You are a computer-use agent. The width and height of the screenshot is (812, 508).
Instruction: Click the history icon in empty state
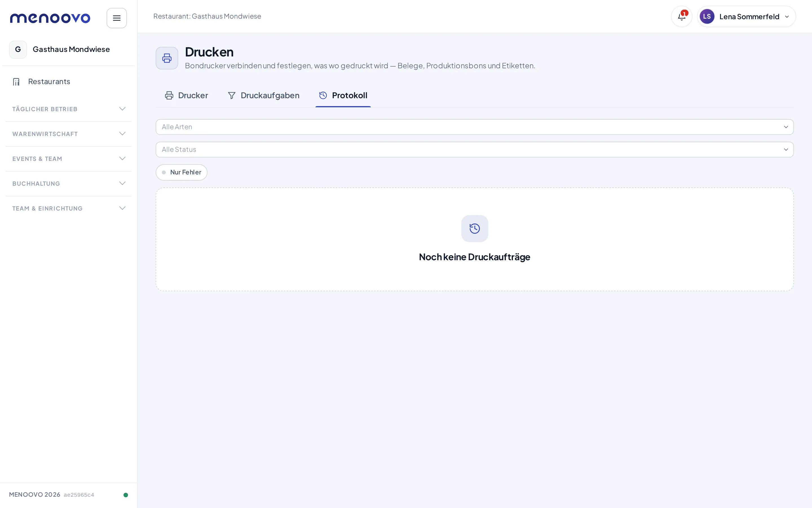475,229
